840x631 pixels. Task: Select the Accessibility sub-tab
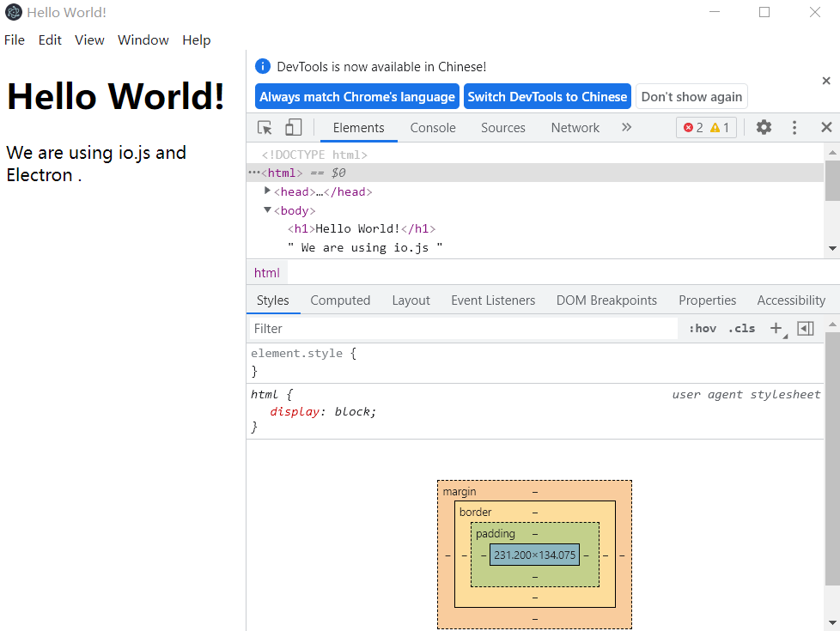791,300
